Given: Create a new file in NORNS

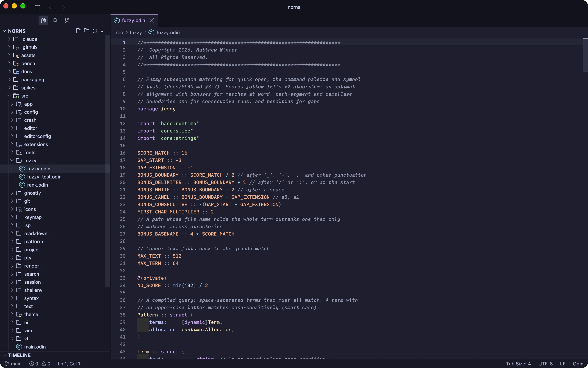Looking at the screenshot, I should click(78, 31).
